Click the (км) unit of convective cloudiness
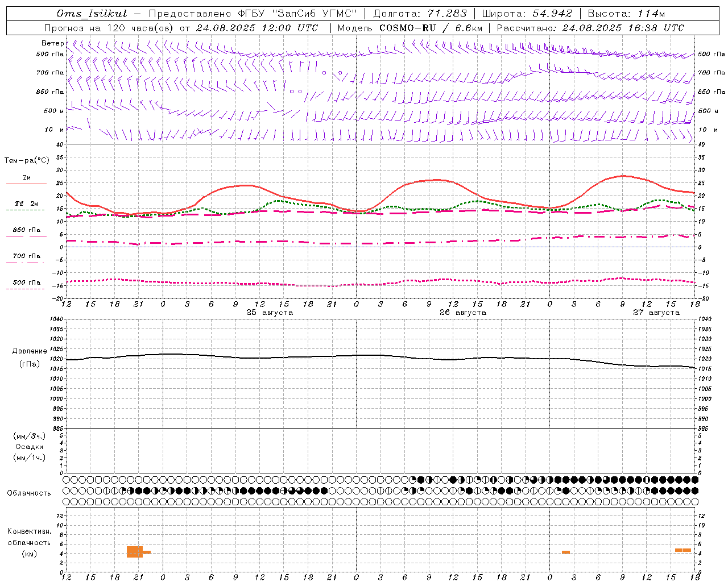 30,554
